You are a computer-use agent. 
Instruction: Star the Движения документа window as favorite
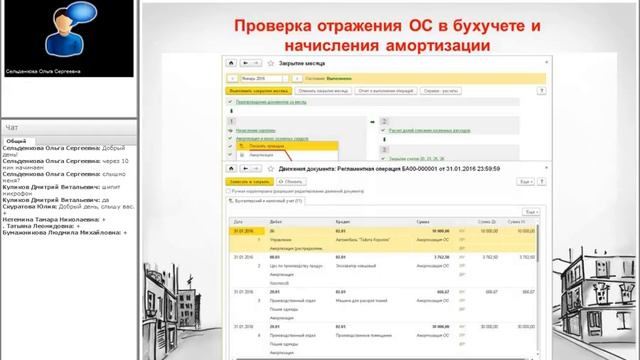pyautogui.click(x=270, y=169)
